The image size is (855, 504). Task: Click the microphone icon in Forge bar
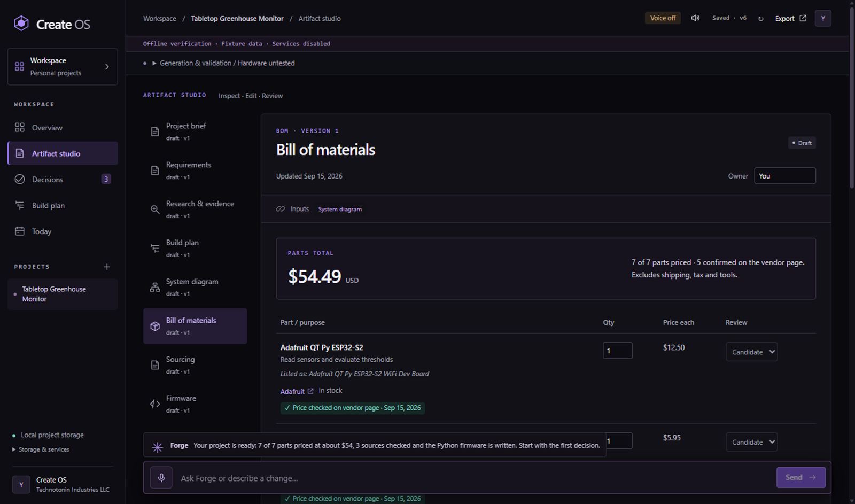tap(161, 477)
